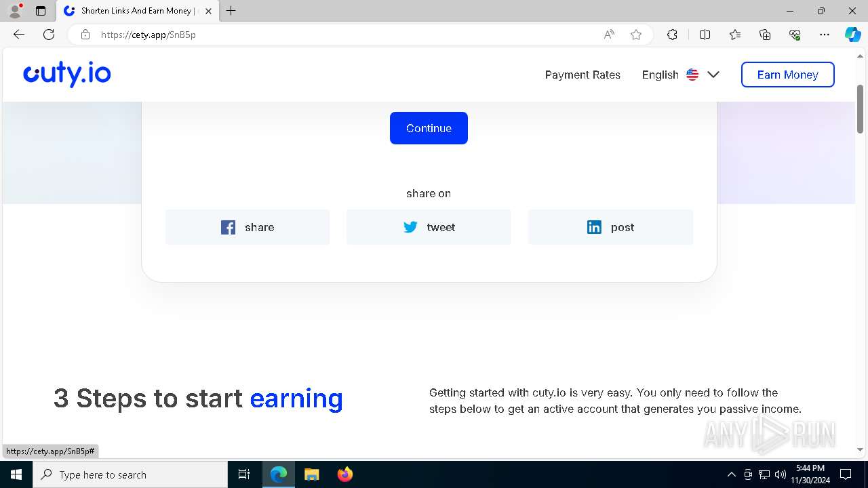This screenshot has height=488, width=868.
Task: Click the "3 Steps to start earning" heading
Action: (198, 398)
